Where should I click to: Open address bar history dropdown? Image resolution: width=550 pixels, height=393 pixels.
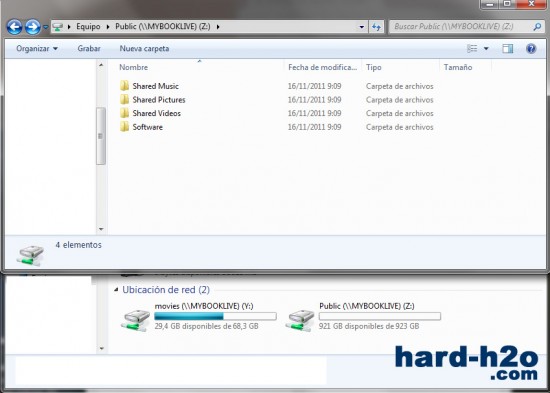(362, 27)
